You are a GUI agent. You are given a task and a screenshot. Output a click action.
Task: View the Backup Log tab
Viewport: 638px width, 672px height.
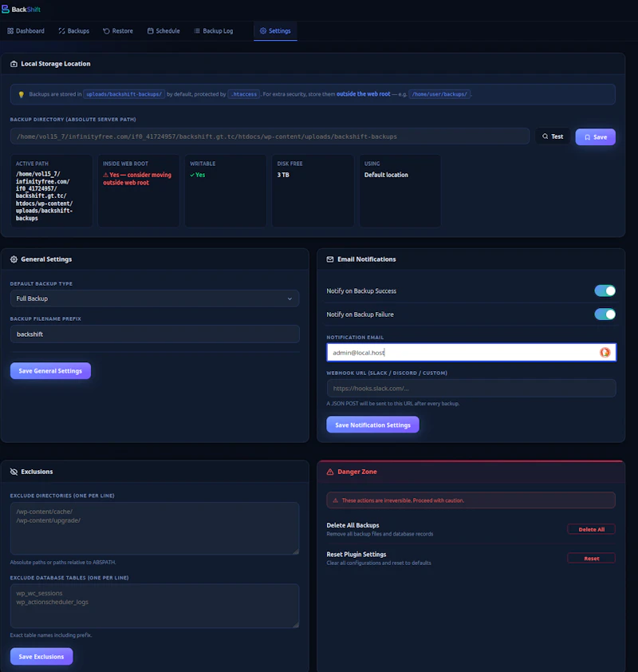pyautogui.click(x=213, y=31)
